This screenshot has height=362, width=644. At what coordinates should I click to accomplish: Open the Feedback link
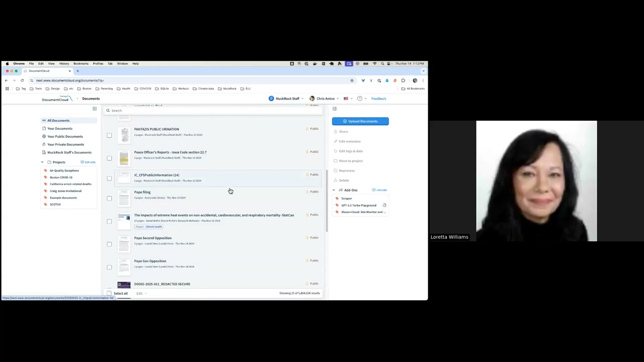coord(379,99)
